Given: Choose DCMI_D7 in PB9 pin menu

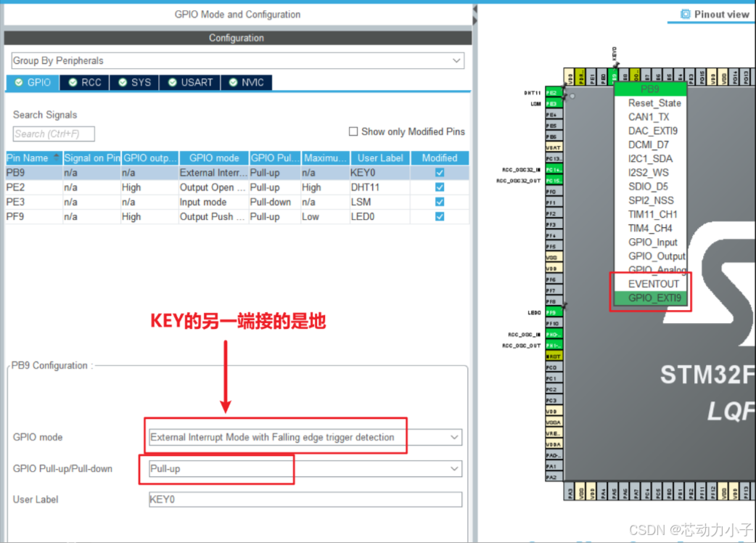Looking at the screenshot, I should pos(649,144).
